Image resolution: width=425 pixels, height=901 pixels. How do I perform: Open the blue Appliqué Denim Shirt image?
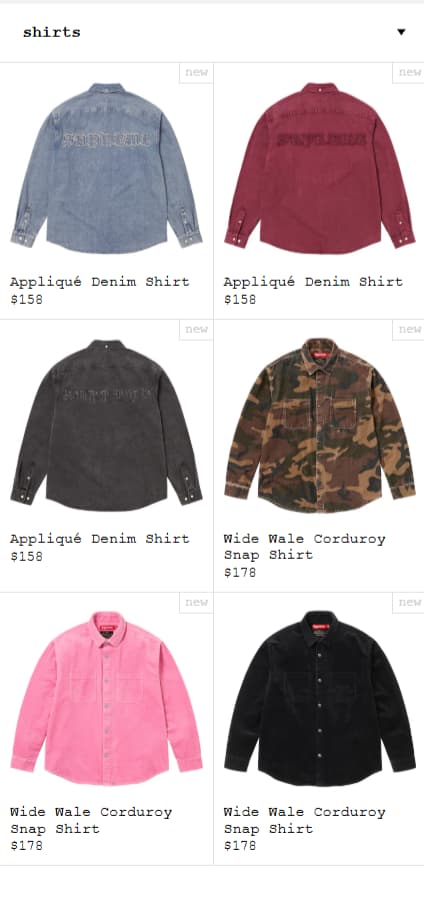pos(106,168)
